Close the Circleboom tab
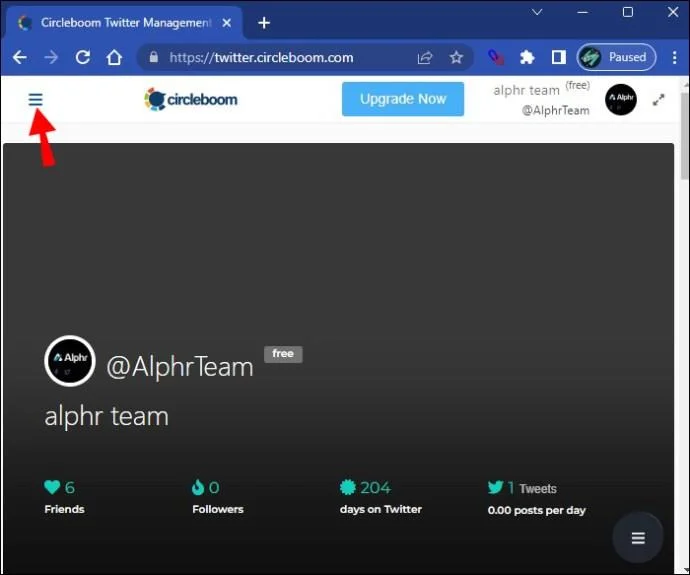The width and height of the screenshot is (690, 575). (x=227, y=23)
